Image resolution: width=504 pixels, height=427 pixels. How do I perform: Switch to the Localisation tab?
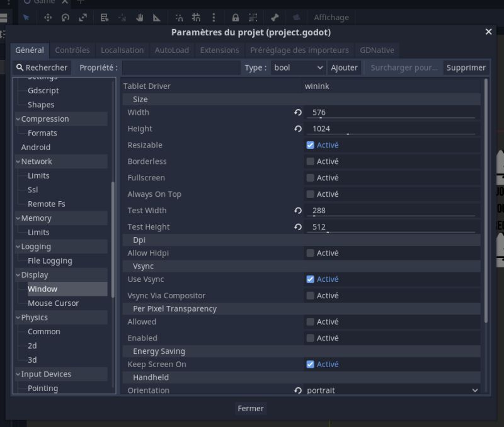coord(122,50)
